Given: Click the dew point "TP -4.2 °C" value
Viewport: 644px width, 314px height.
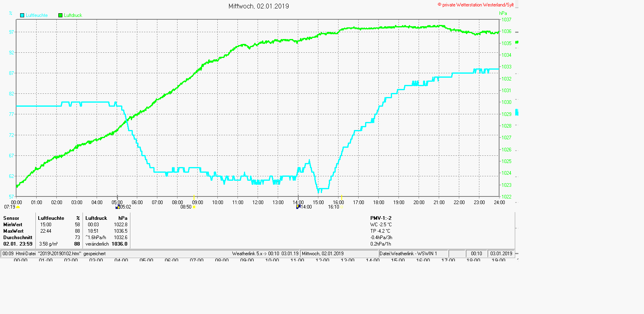Looking at the screenshot, I should (380, 231).
